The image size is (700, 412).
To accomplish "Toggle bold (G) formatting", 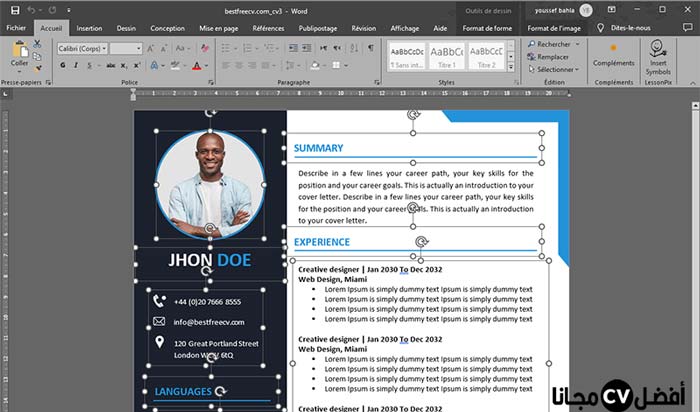I will [x=62, y=66].
